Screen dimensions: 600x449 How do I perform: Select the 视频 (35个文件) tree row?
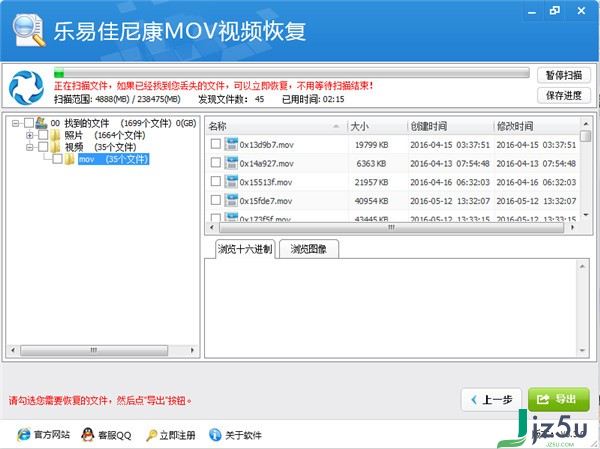point(100,147)
